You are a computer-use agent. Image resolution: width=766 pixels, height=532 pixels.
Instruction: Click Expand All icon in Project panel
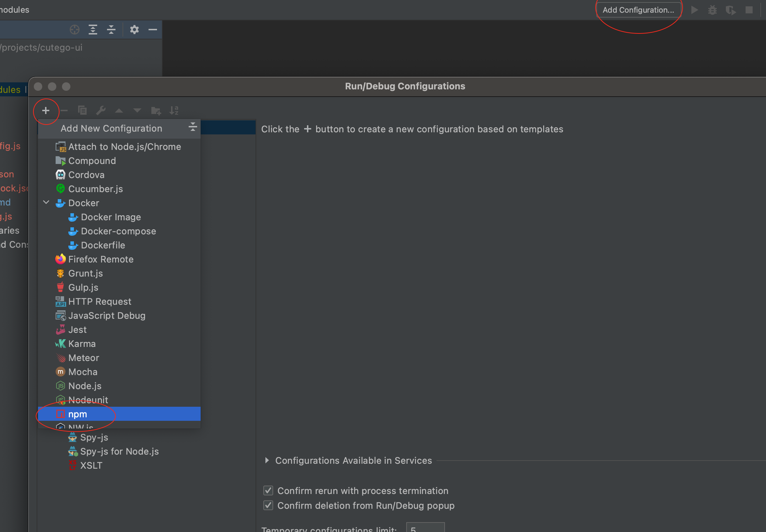tap(93, 30)
